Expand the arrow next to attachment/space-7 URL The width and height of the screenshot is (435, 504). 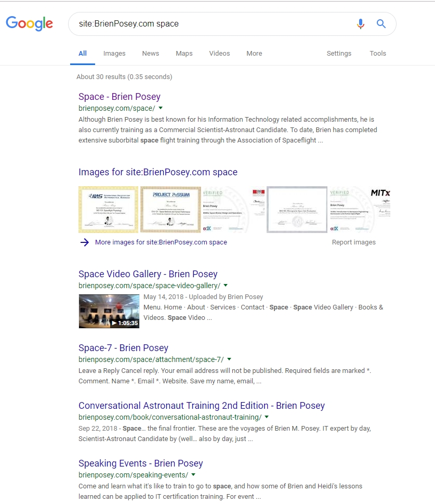229,359
